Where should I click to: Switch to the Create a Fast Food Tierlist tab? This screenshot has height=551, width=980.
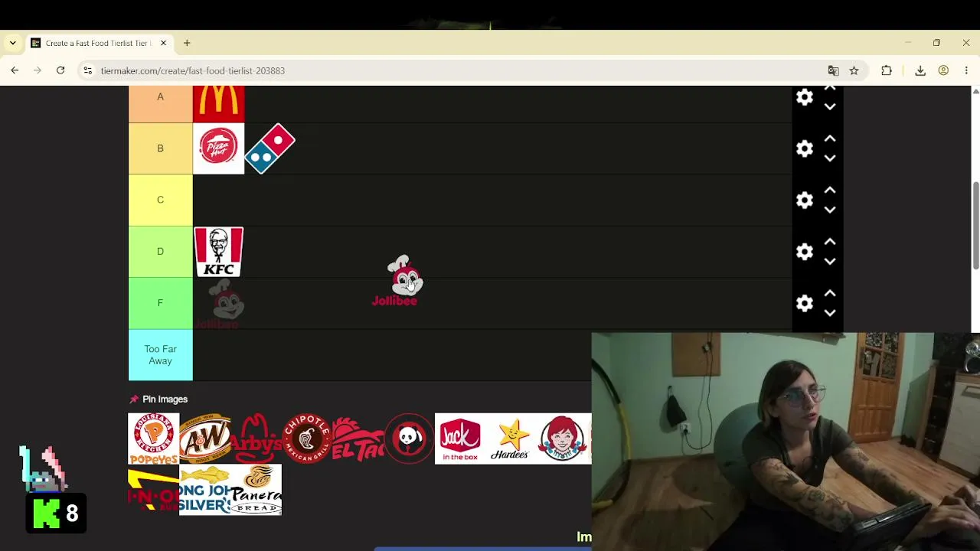point(99,44)
